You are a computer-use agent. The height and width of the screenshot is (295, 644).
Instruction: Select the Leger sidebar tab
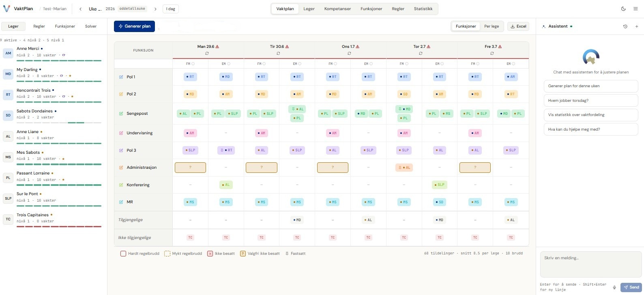click(x=13, y=26)
